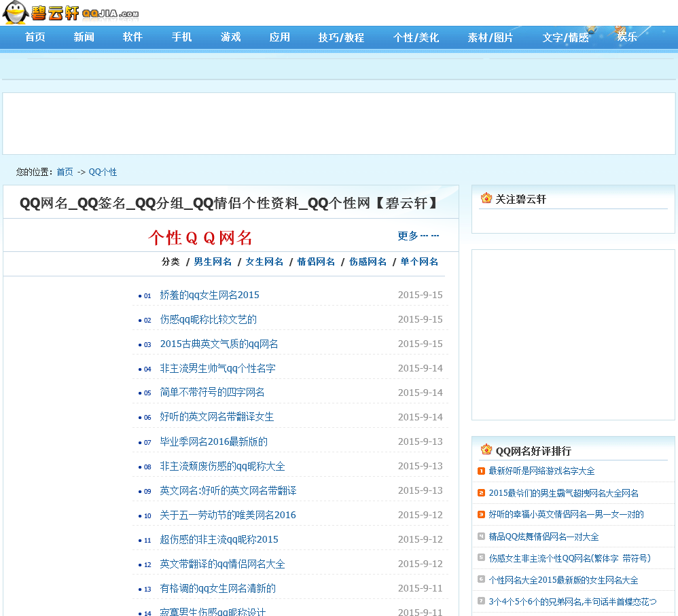Image resolution: width=678 pixels, height=616 pixels.
Task: Click the date 2015-9-15 beside article 01
Action: coord(421,295)
